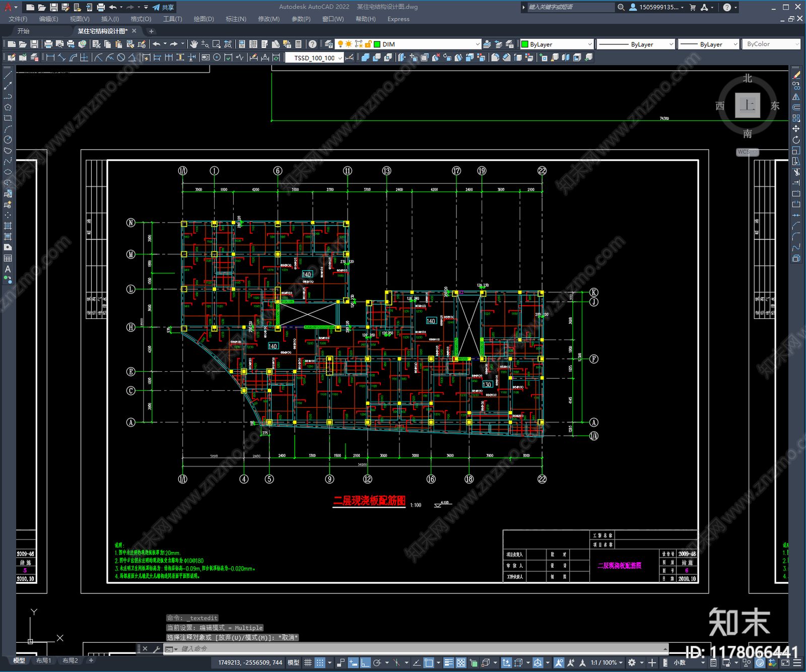Select the Circle draw tool in left toolbar
806x672 pixels.
click(x=8, y=140)
